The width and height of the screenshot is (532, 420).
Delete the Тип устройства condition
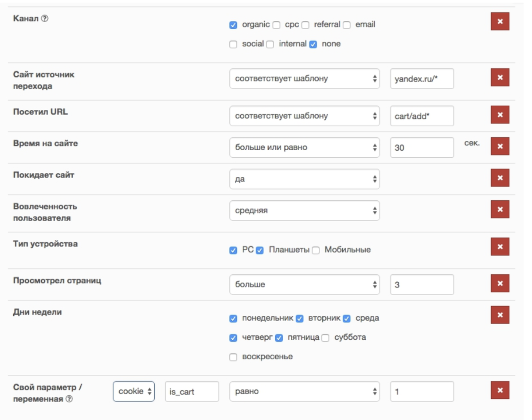coord(500,247)
